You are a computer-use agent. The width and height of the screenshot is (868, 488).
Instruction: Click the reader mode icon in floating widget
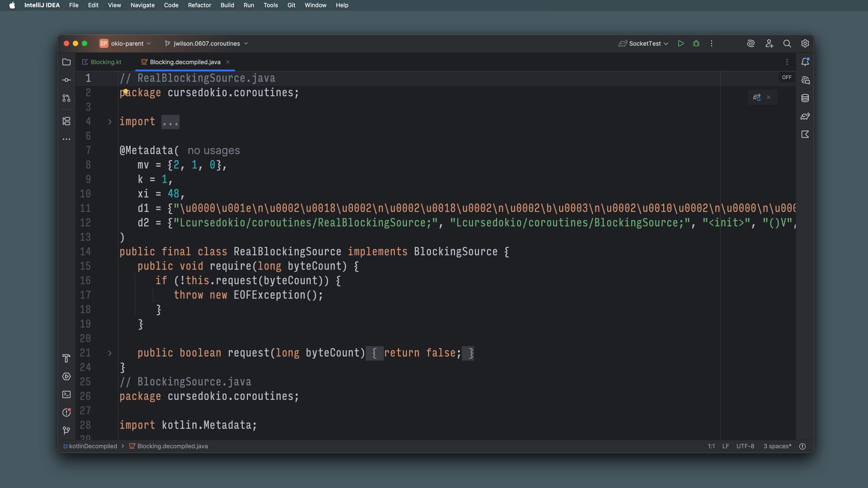pyautogui.click(x=757, y=97)
